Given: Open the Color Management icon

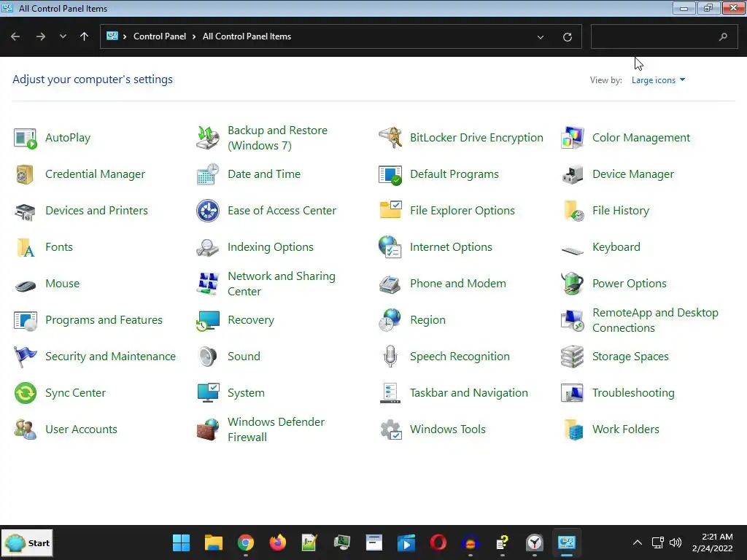Looking at the screenshot, I should click(572, 138).
